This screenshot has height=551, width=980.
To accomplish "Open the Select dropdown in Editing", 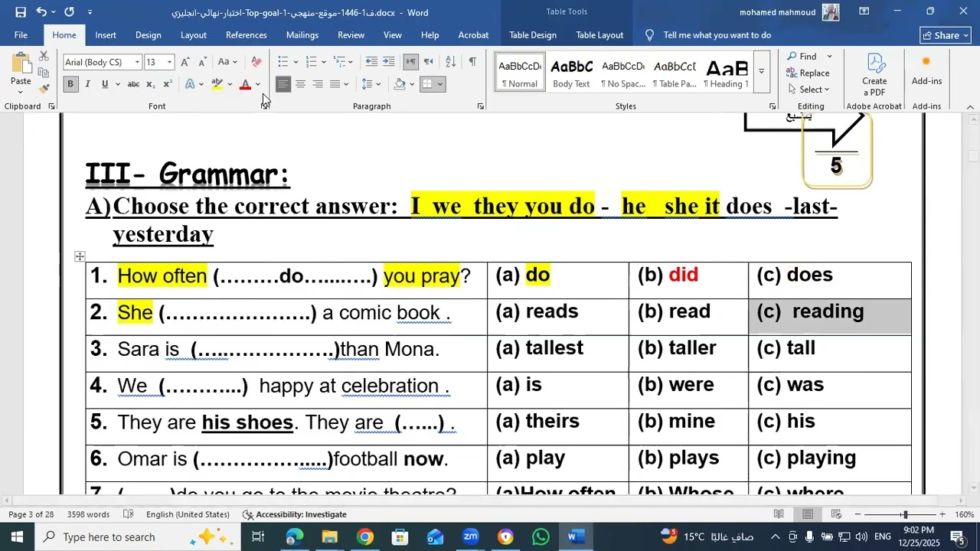I will 808,90.
